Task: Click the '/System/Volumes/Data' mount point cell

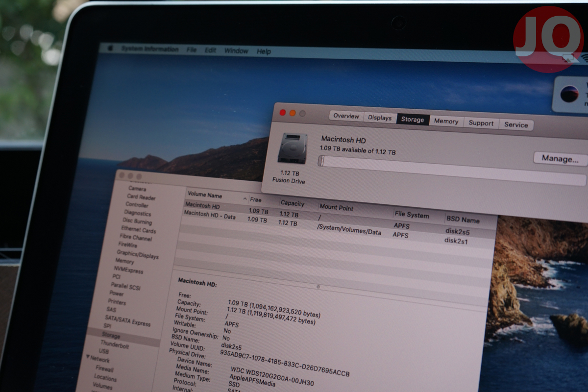Action: tap(349, 229)
